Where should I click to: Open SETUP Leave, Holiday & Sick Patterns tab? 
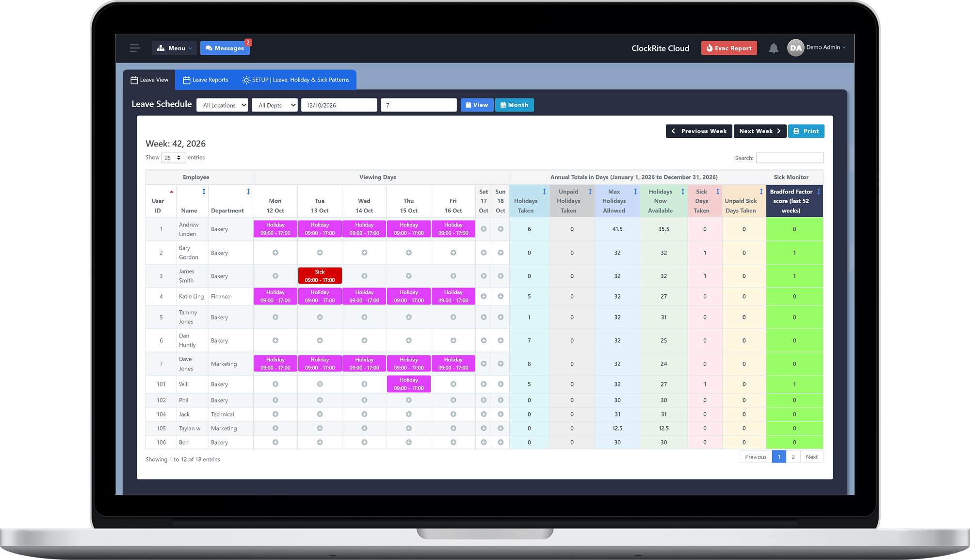(x=296, y=80)
